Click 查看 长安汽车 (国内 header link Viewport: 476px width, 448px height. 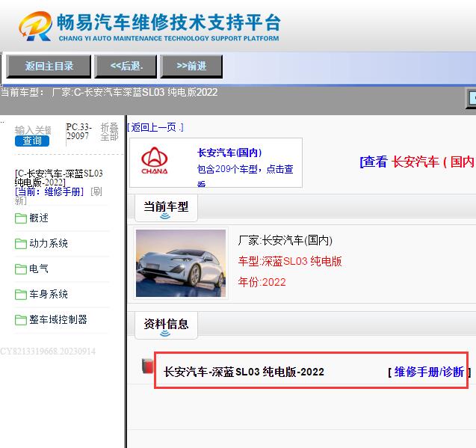(417, 162)
